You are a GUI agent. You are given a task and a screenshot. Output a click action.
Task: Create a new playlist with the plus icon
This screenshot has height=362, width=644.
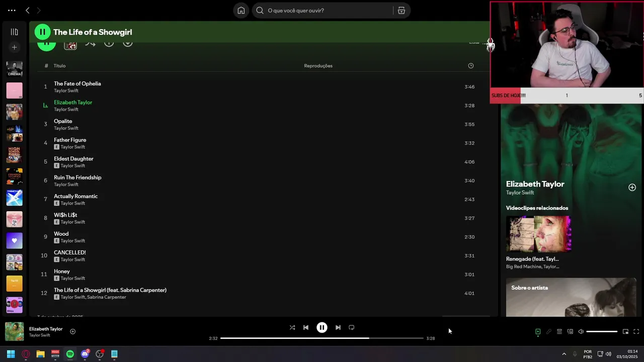click(14, 47)
